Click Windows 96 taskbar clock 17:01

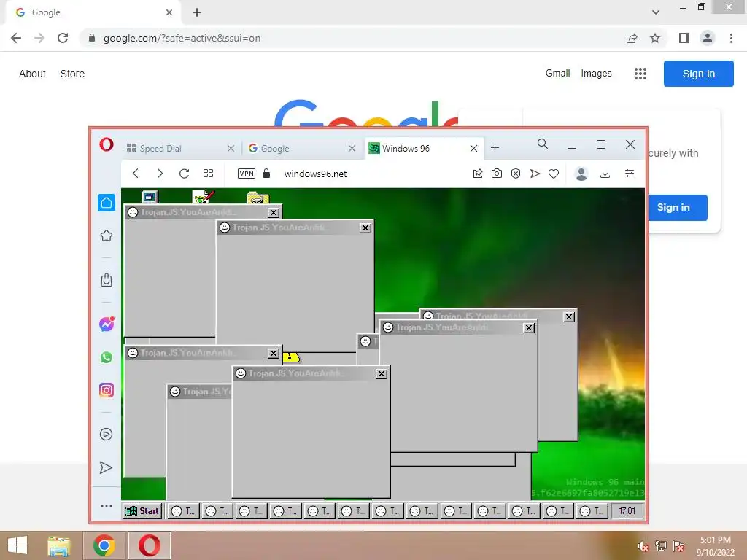click(627, 511)
